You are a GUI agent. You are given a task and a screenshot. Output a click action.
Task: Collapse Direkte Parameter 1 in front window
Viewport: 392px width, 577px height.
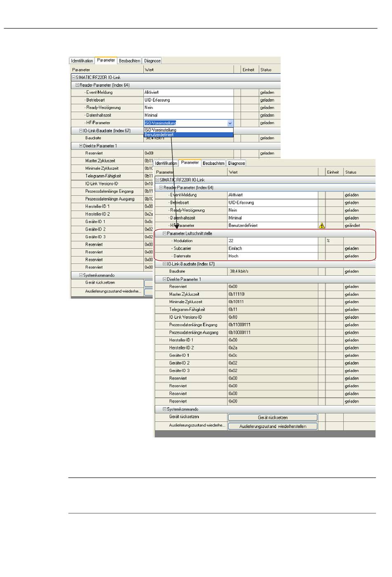click(165, 279)
